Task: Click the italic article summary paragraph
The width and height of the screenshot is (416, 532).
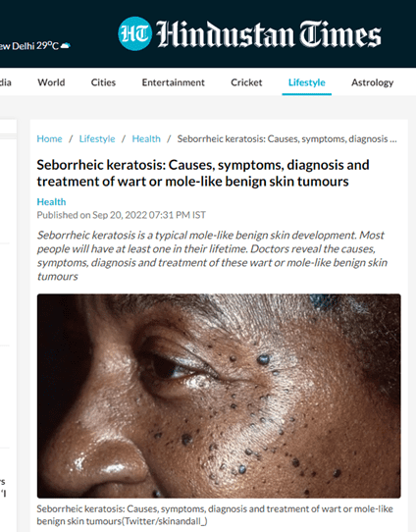Action: click(x=212, y=256)
